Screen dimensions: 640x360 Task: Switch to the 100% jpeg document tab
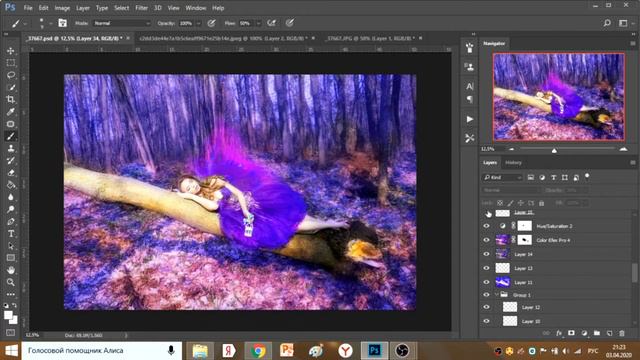[223, 38]
